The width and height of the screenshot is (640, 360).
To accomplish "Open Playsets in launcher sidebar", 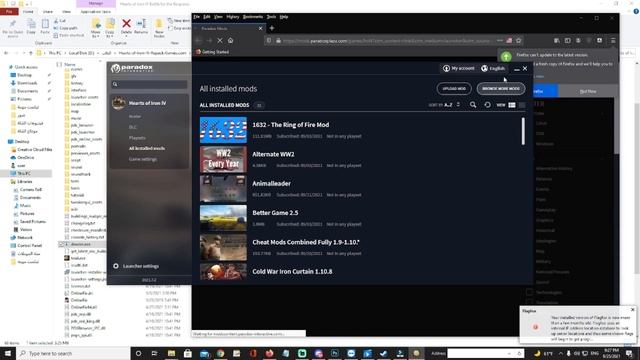I will (137, 138).
